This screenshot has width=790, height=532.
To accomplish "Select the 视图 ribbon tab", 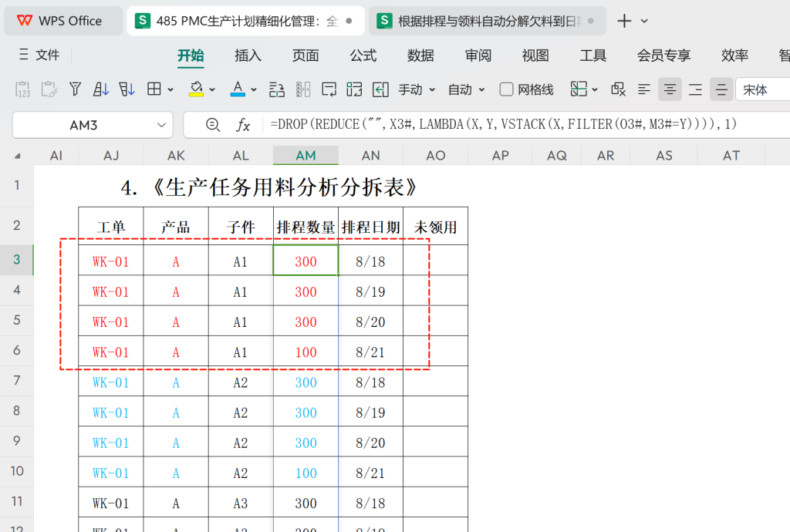I will (x=535, y=56).
